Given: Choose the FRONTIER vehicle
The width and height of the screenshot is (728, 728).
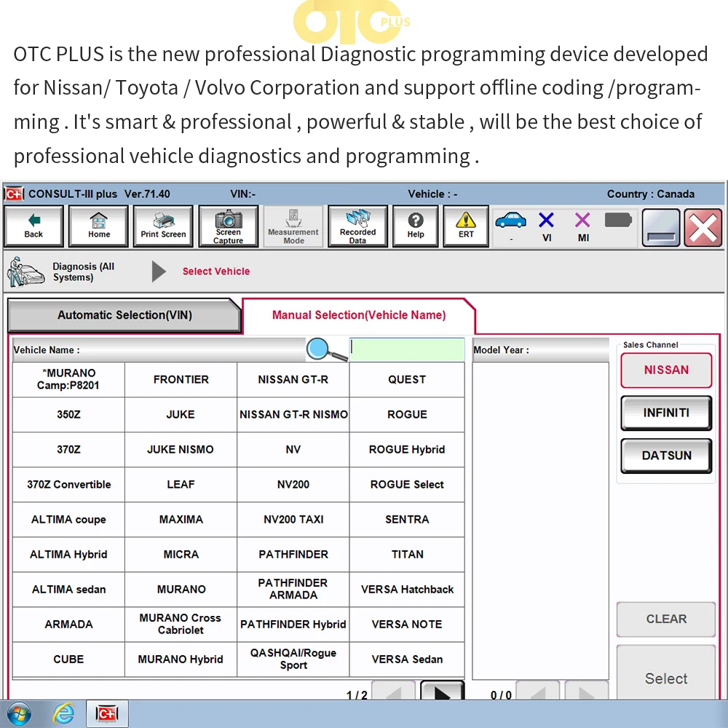Looking at the screenshot, I should (181, 379).
